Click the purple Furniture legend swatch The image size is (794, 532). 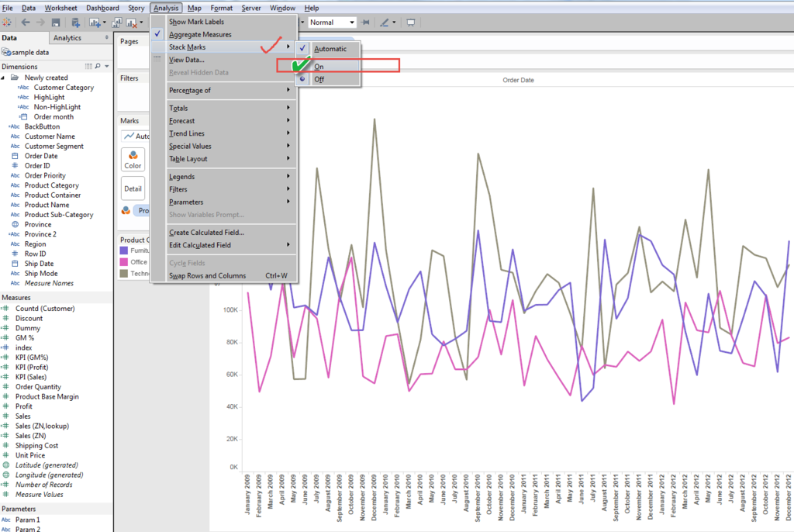coord(123,250)
